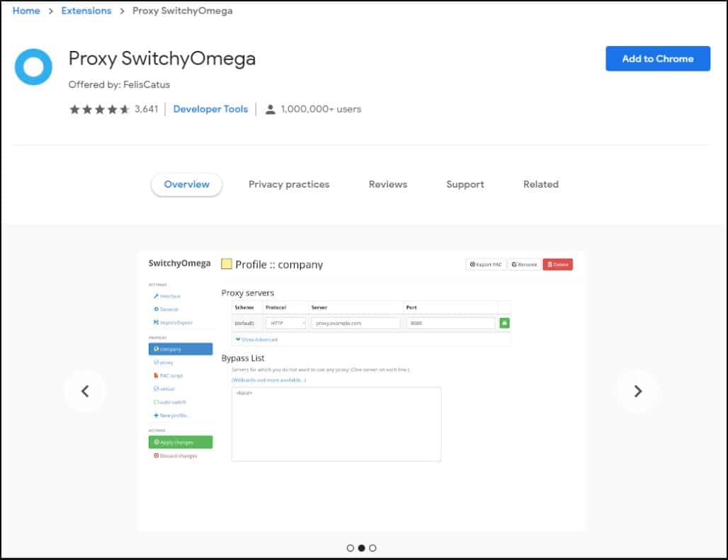The image size is (728, 560).
Task: Click the Delete profile button
Action: tap(557, 264)
